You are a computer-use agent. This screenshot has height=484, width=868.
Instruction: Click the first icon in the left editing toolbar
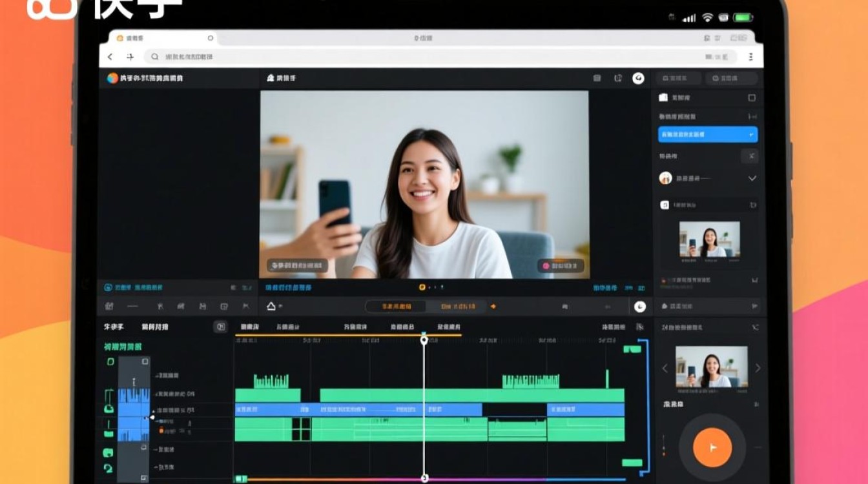109,307
